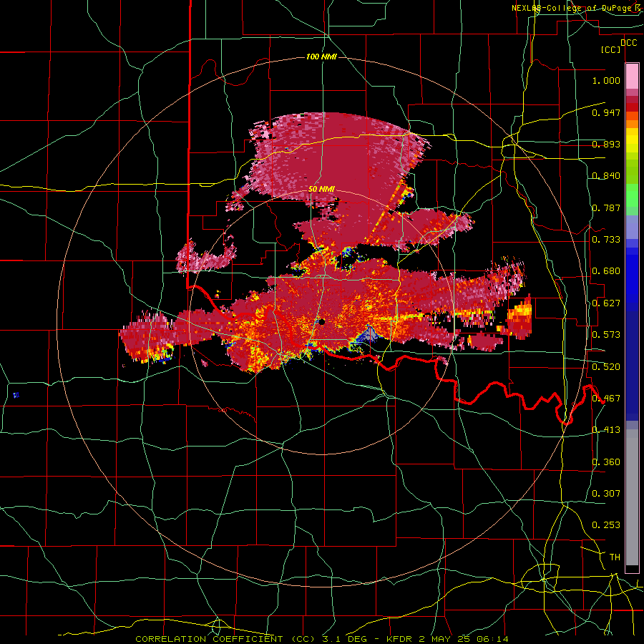
Task: Click the 0.360 value on the color scale
Action: [x=606, y=462]
